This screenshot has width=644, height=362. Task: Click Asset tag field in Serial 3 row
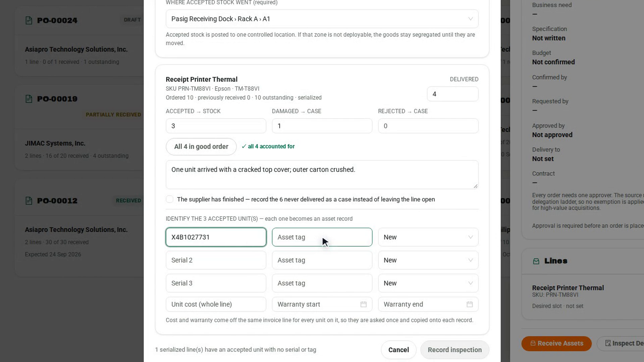[322, 283]
